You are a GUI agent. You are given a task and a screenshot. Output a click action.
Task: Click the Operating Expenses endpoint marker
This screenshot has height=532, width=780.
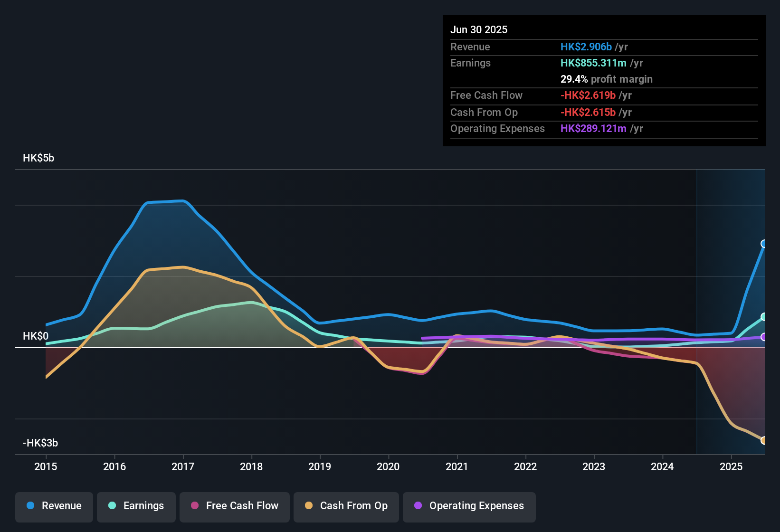[x=764, y=337]
